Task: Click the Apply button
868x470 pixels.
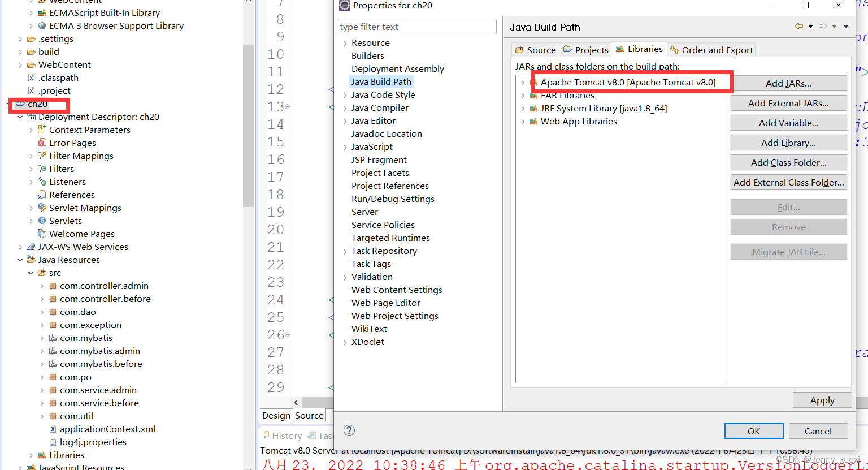Action: (822, 400)
